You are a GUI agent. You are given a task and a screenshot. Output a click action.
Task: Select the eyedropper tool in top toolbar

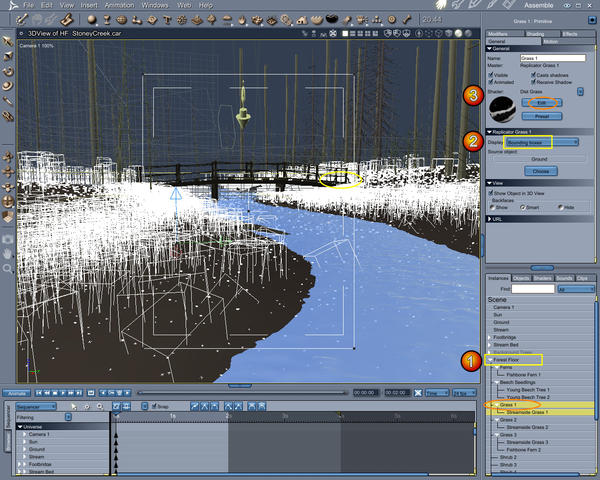point(22,19)
